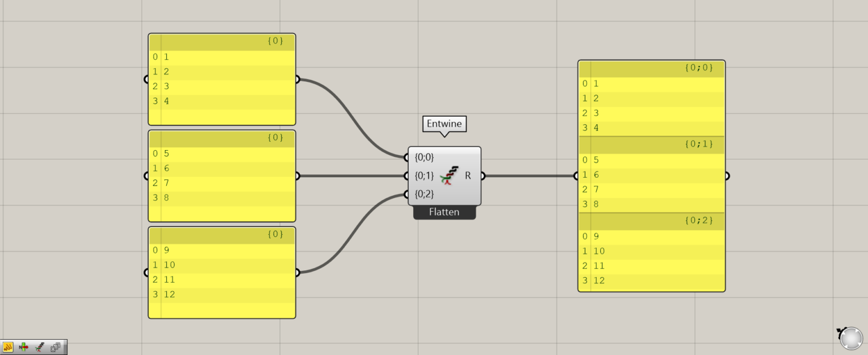Click the stacked 0 1 cards toolbar icon
This screenshot has width=868, height=355.
tap(55, 347)
